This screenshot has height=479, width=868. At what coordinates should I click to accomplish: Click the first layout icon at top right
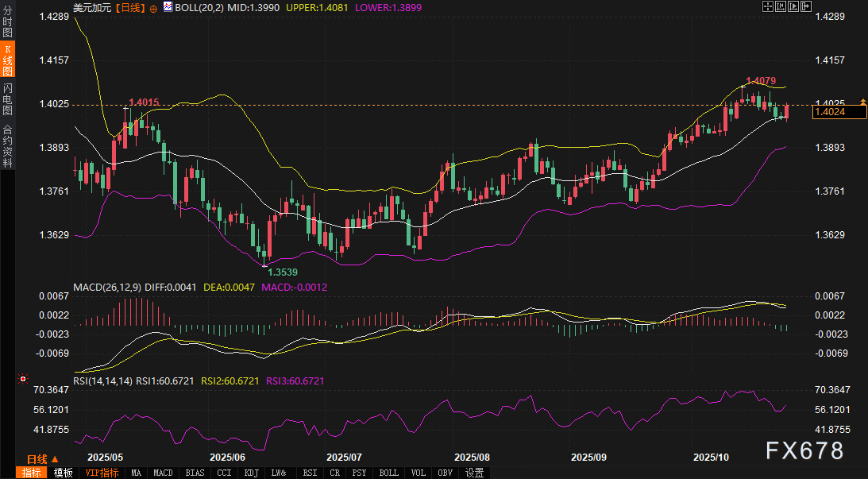pos(767,6)
